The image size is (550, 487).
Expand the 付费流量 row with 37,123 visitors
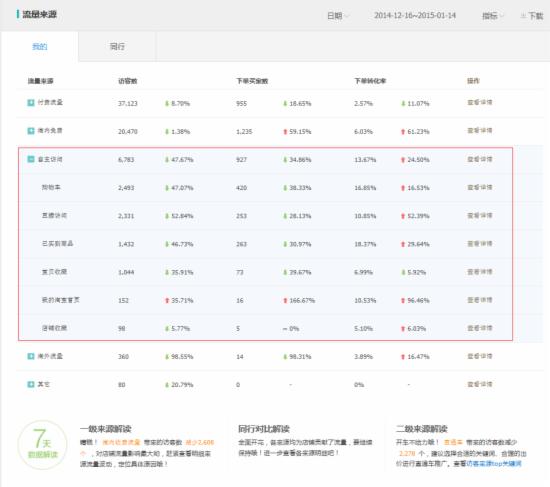[31, 102]
